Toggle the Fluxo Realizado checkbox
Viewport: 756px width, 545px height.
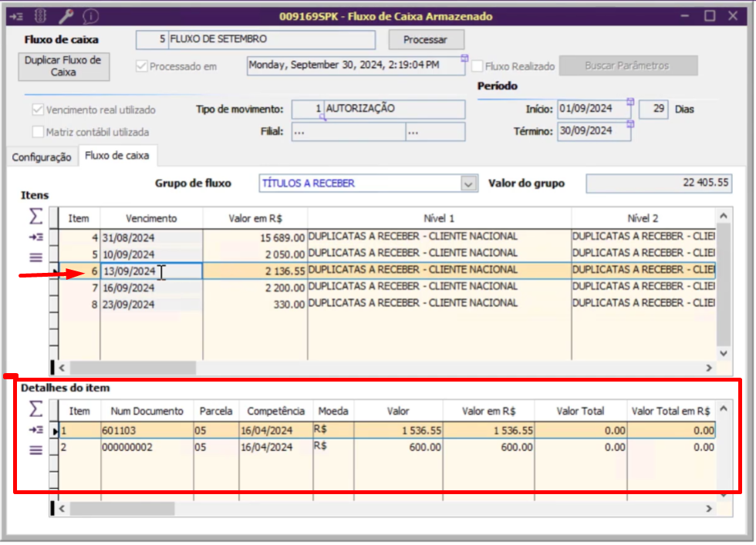click(478, 66)
